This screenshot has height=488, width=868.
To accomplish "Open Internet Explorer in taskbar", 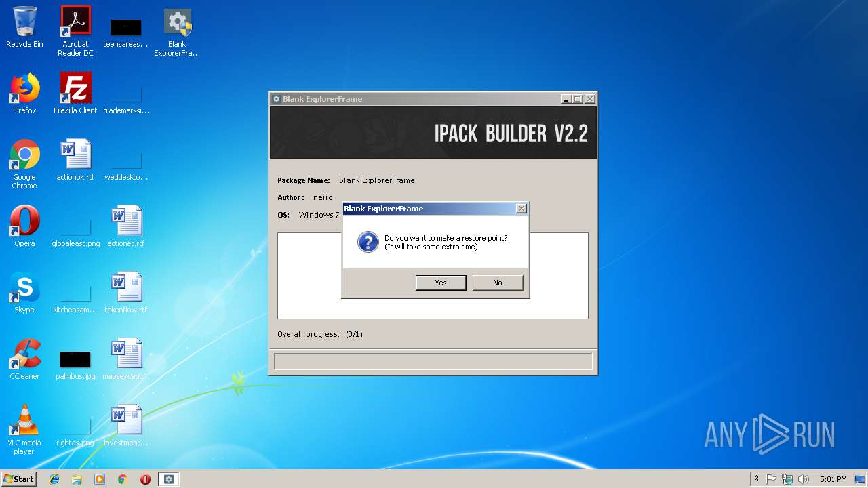I will [x=54, y=479].
